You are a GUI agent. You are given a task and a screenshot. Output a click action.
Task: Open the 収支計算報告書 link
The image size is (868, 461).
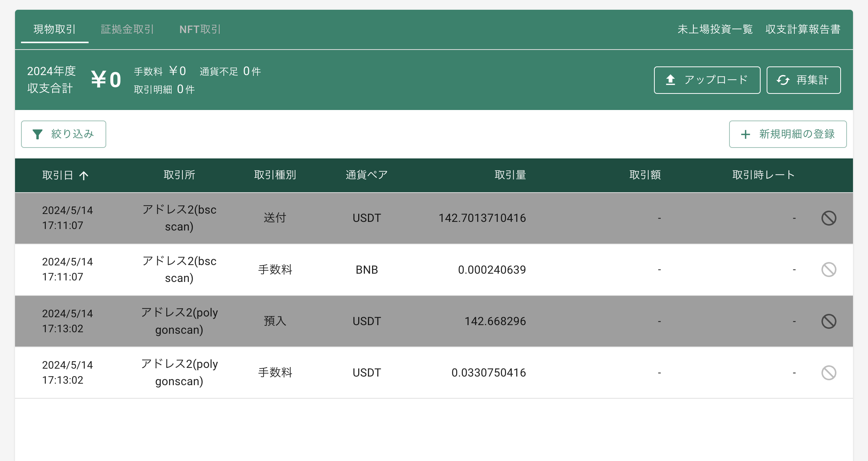[803, 29]
